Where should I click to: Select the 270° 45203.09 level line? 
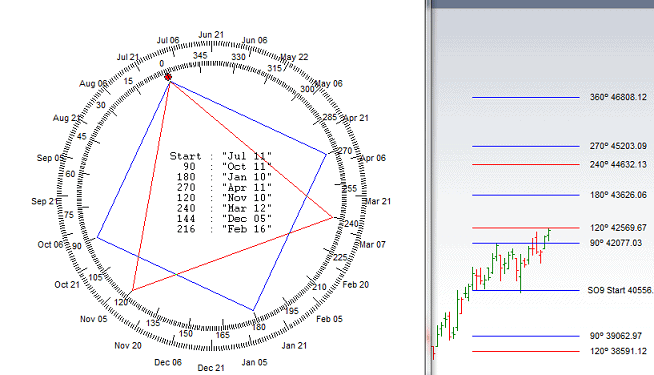point(526,146)
